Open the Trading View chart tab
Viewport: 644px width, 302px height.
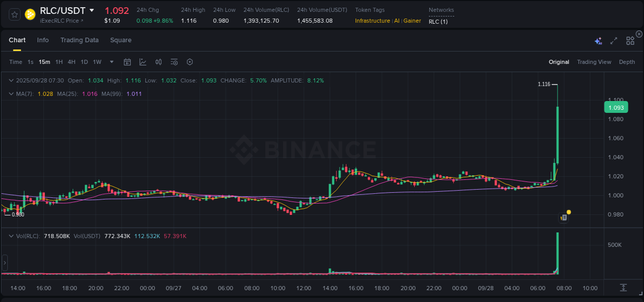(594, 62)
